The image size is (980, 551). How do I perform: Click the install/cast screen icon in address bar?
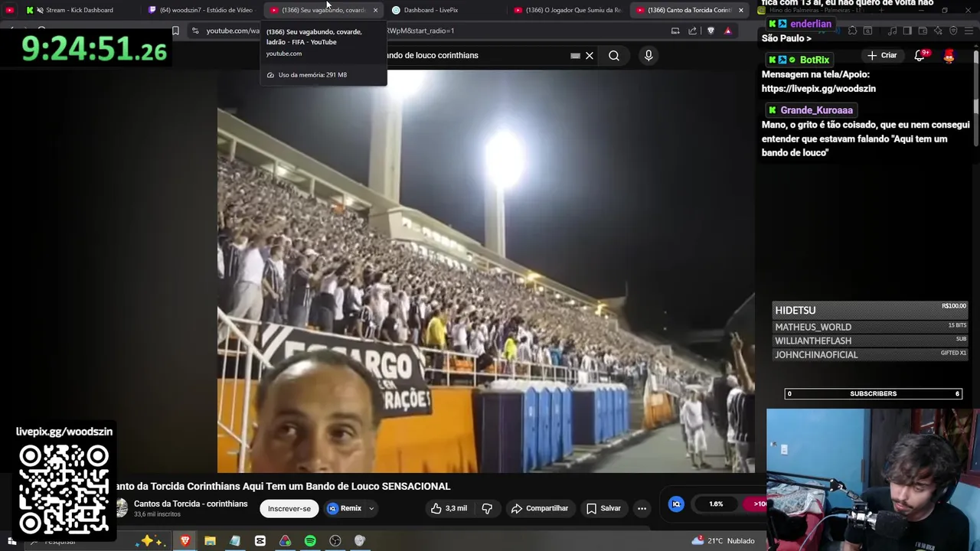pyautogui.click(x=675, y=31)
